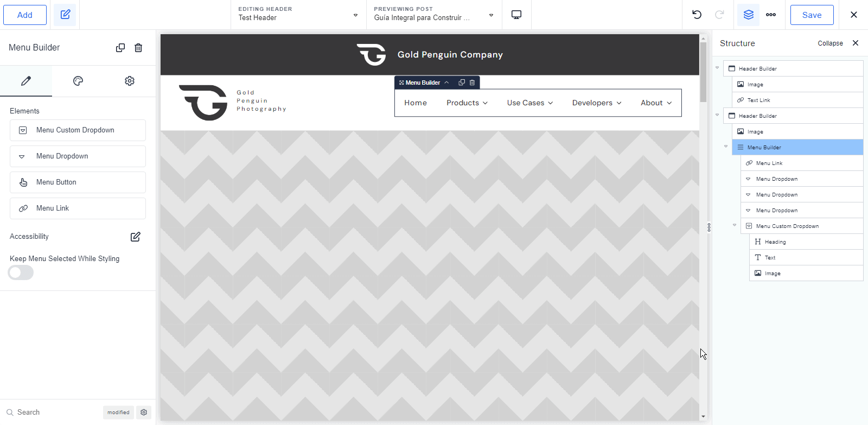Screen dimensions: 868x425
Task: Add a Menu Link element from the Elements list
Action: tap(78, 208)
